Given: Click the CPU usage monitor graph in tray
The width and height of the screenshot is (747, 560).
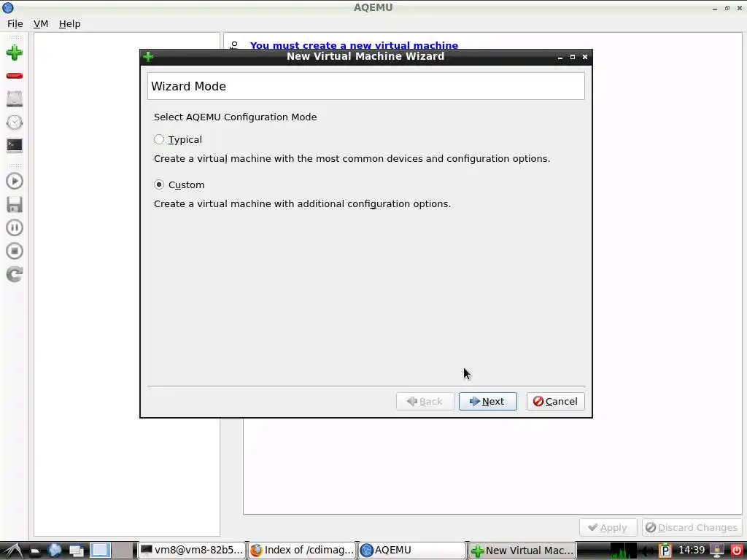Looking at the screenshot, I should point(624,551).
